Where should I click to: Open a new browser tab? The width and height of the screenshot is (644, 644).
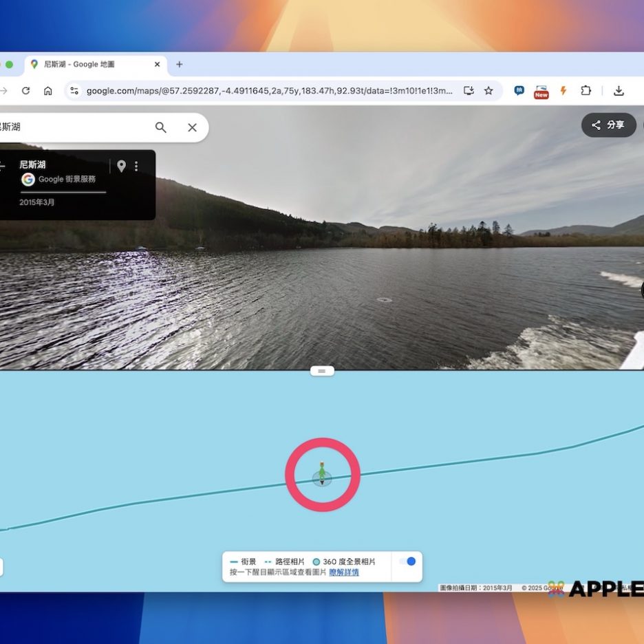(180, 65)
